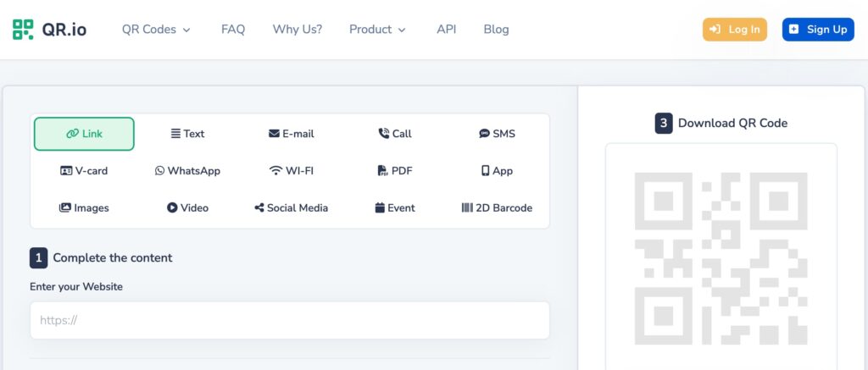Expand the QR Codes dropdown menu
This screenshot has width=868, height=370.
click(x=156, y=30)
